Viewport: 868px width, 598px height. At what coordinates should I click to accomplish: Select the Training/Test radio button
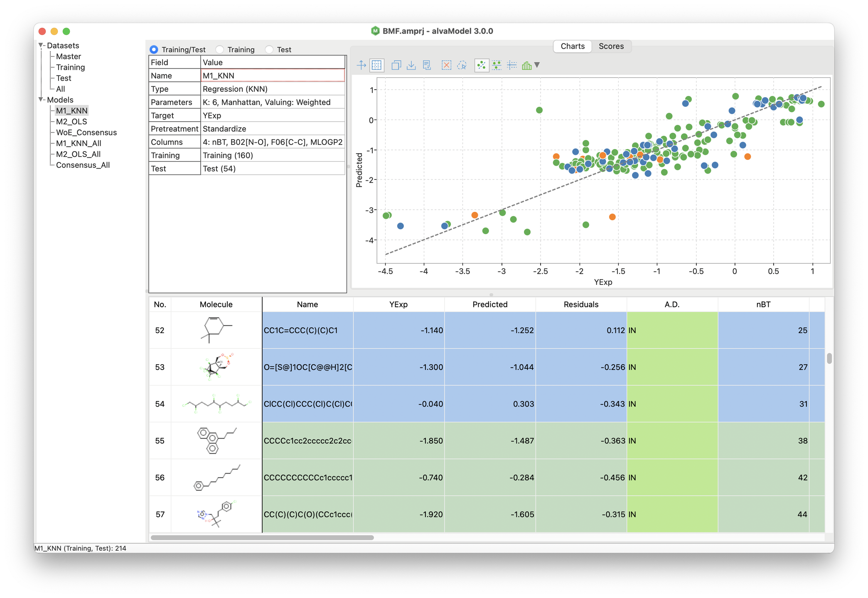point(154,49)
